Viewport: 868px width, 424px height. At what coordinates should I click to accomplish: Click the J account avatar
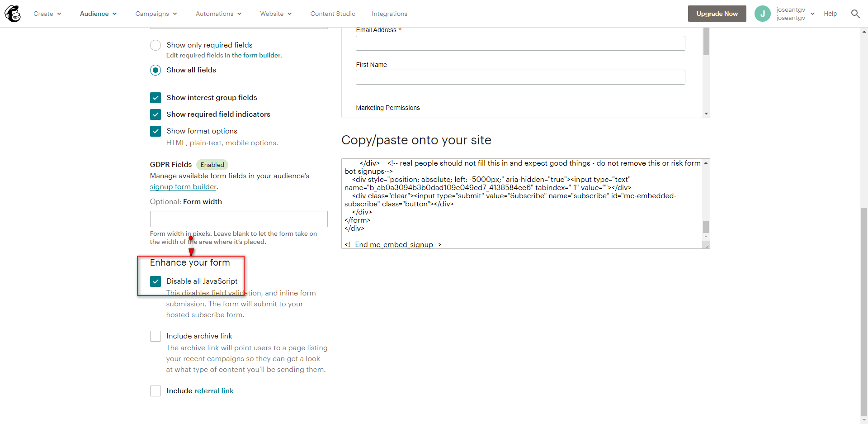(x=762, y=14)
